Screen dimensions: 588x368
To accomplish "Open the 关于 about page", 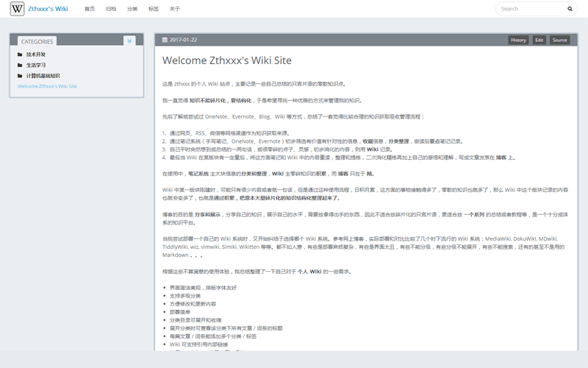I will click(174, 9).
